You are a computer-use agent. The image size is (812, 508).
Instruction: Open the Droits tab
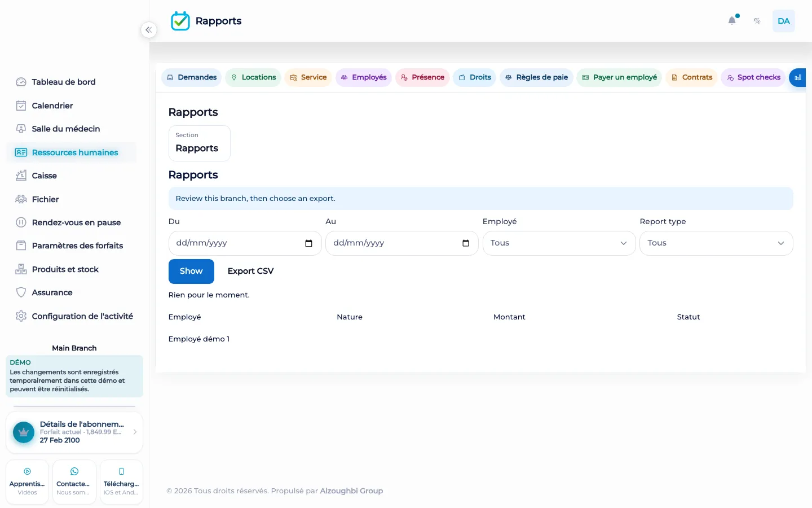(x=474, y=77)
